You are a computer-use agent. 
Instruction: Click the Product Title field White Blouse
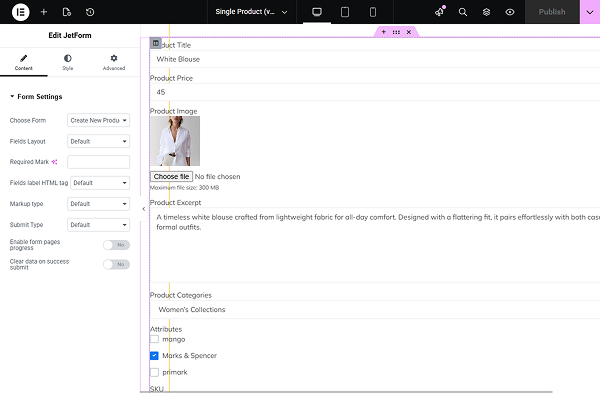(375, 59)
